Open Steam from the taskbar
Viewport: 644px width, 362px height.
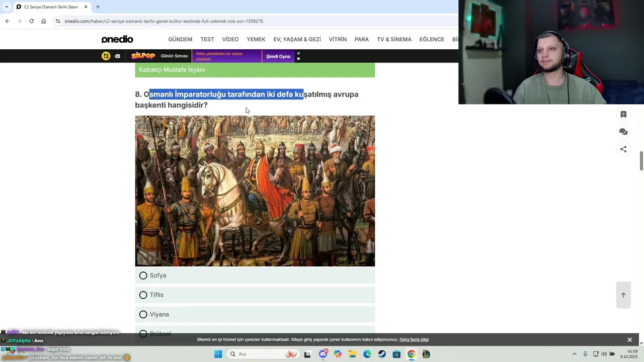(x=382, y=354)
